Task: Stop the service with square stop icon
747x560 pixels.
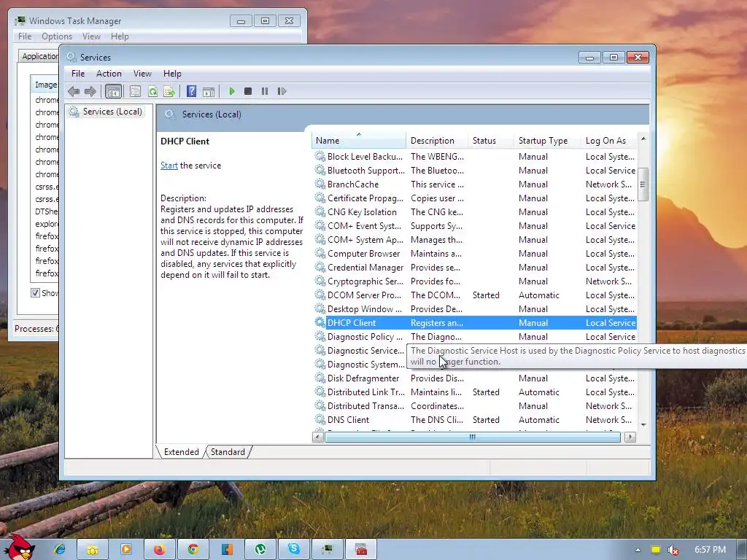Action: tap(248, 91)
